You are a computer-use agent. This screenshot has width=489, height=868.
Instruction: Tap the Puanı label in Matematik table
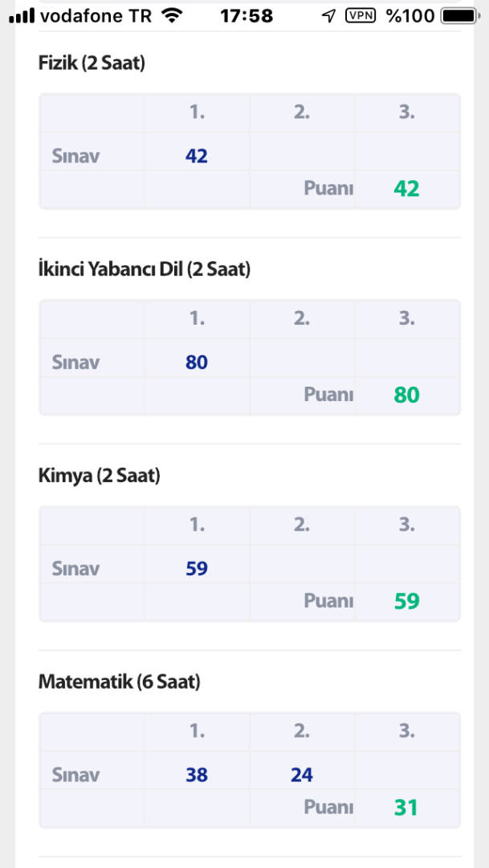[x=328, y=807]
